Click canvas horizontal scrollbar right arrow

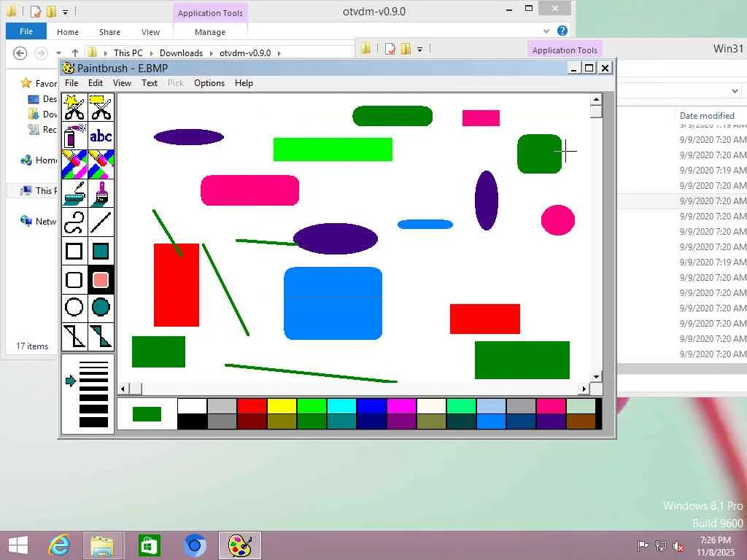[x=584, y=389]
